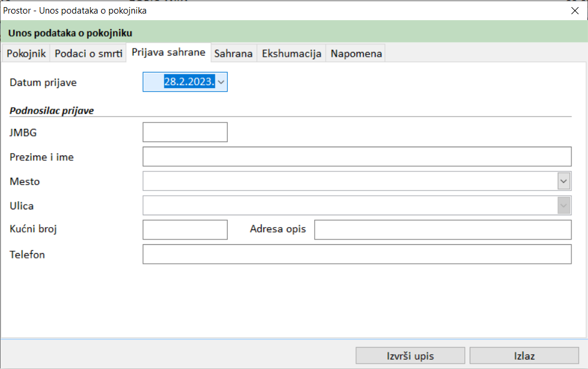This screenshot has width=588, height=369.
Task: Close the Unos podataka dialog window
Action: [574, 10]
